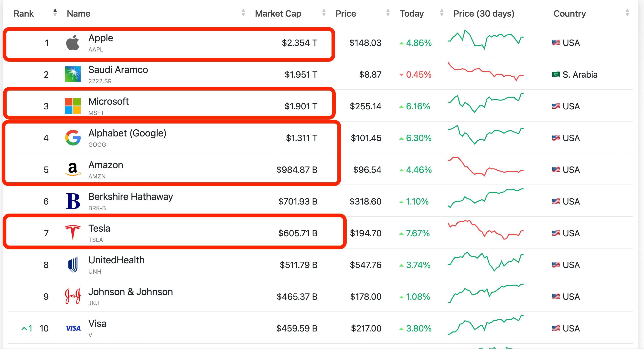Click the Saudi Arabia flag icon
This screenshot has height=351, width=644.
[x=556, y=74]
